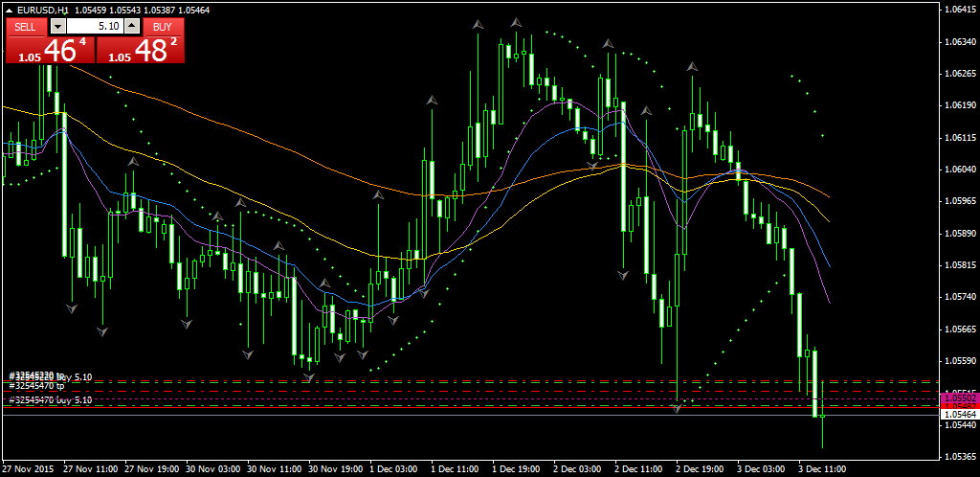Select the lower #32545470 buy 5.10 order label
The height and width of the screenshot is (477, 980).
[50, 400]
